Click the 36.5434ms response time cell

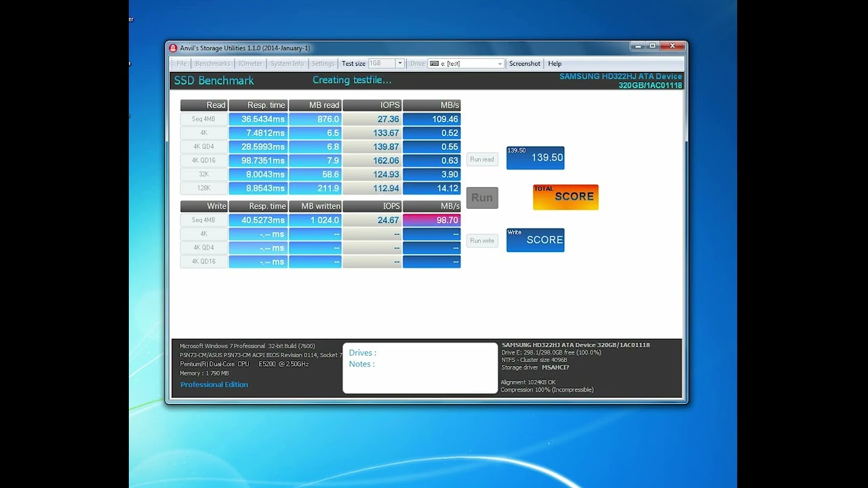pos(258,119)
